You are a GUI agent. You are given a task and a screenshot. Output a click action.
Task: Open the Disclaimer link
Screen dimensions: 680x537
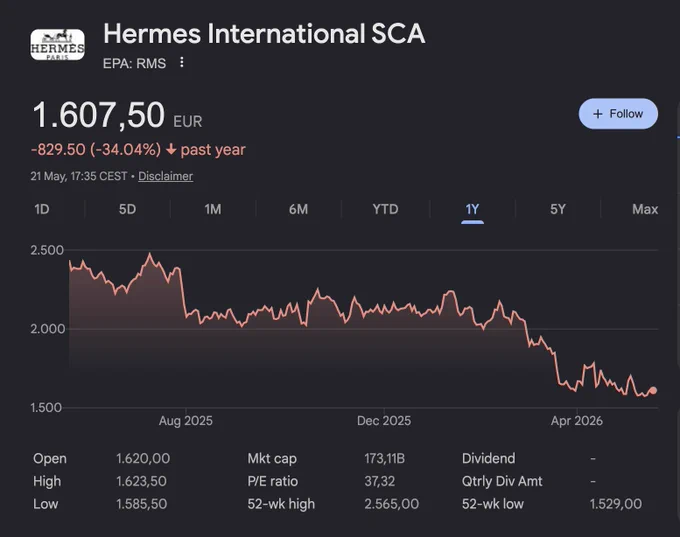point(166,176)
